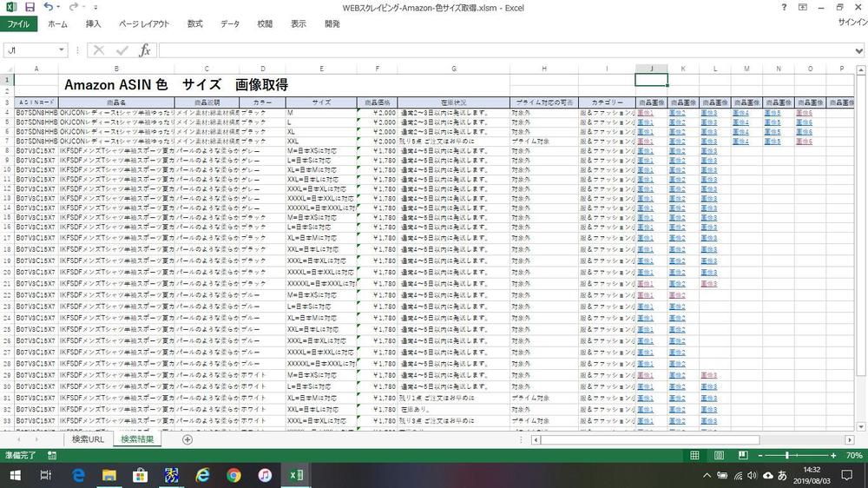Open the 画像6 link in row 4

(x=805, y=113)
